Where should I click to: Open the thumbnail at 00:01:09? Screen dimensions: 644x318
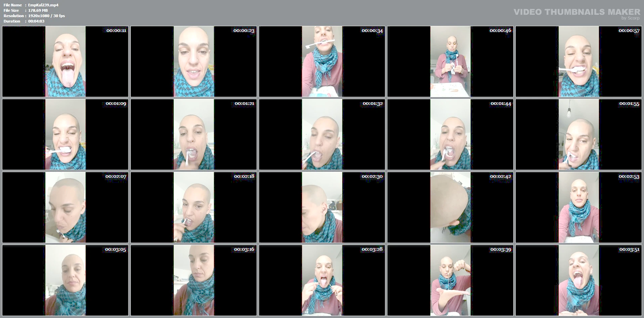[x=66, y=134]
